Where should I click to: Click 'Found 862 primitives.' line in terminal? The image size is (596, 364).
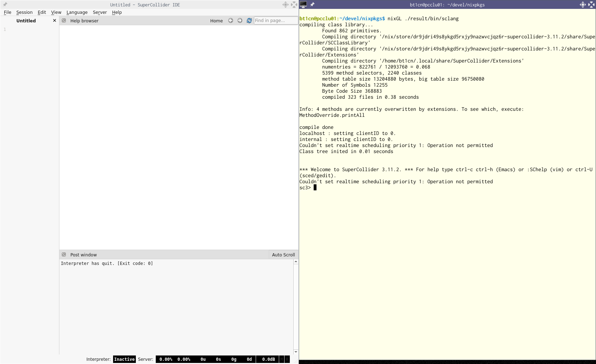pyautogui.click(x=352, y=31)
